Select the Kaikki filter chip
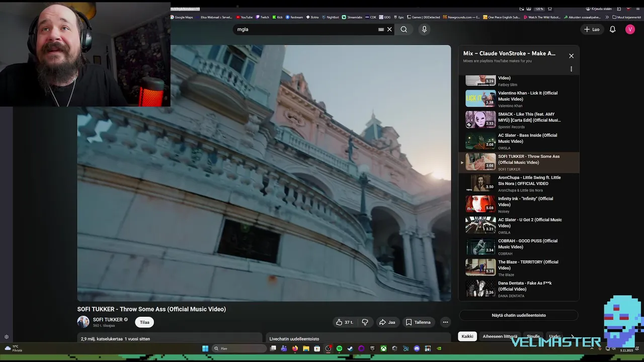The width and height of the screenshot is (644, 362). click(467, 336)
